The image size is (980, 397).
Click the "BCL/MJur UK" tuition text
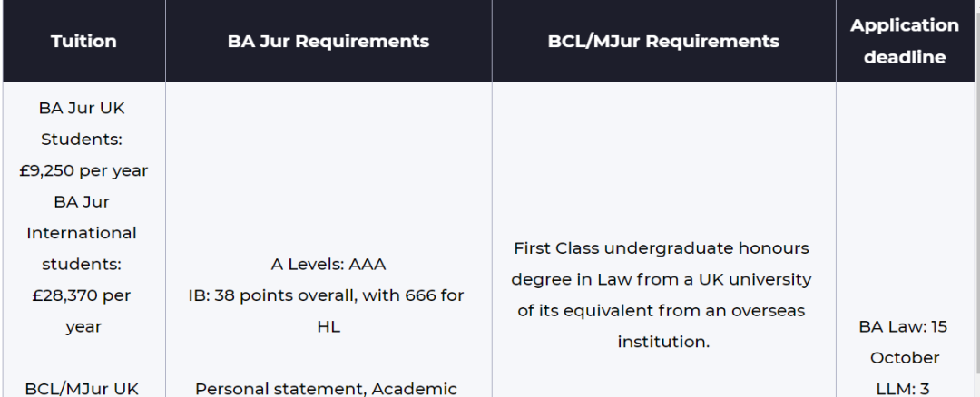pyautogui.click(x=82, y=388)
